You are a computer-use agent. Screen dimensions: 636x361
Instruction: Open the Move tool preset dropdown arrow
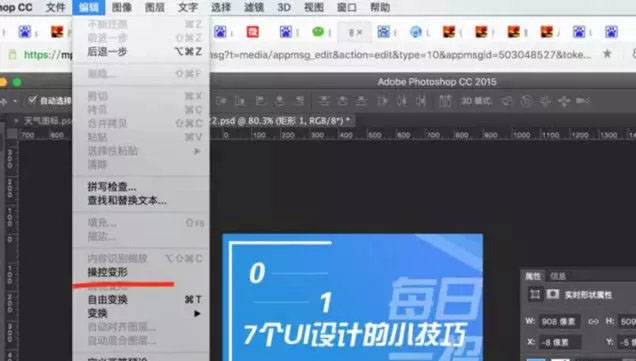pyautogui.click(x=15, y=101)
